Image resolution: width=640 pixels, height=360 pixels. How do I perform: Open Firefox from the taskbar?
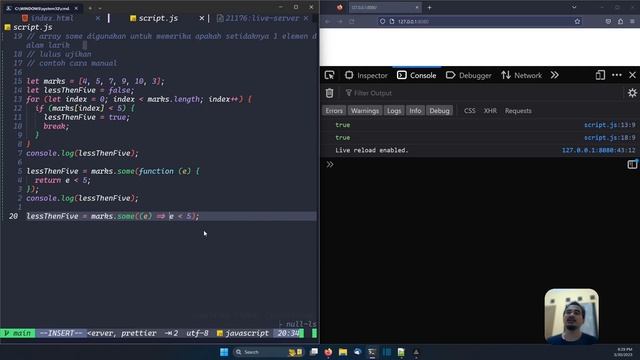coord(328,352)
